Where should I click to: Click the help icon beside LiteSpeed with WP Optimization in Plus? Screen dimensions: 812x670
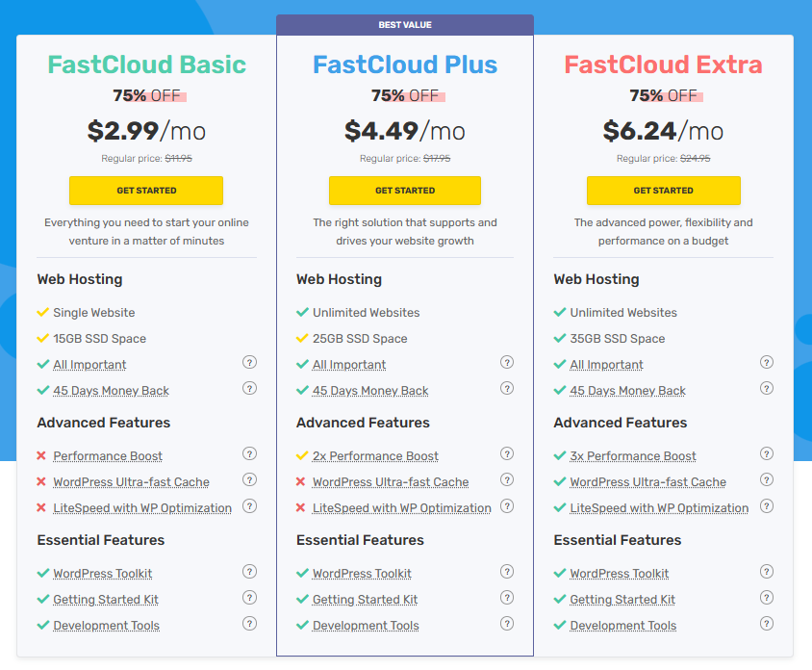[x=507, y=505]
